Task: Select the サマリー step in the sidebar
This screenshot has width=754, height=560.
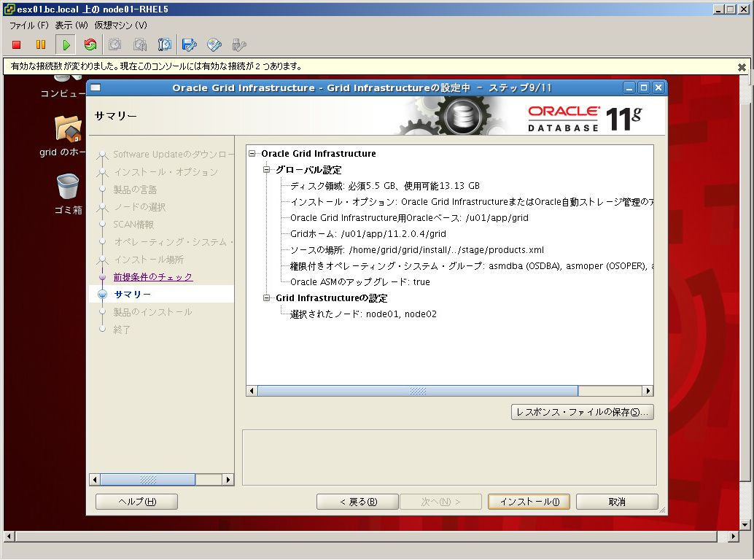Action: pyautogui.click(x=132, y=294)
